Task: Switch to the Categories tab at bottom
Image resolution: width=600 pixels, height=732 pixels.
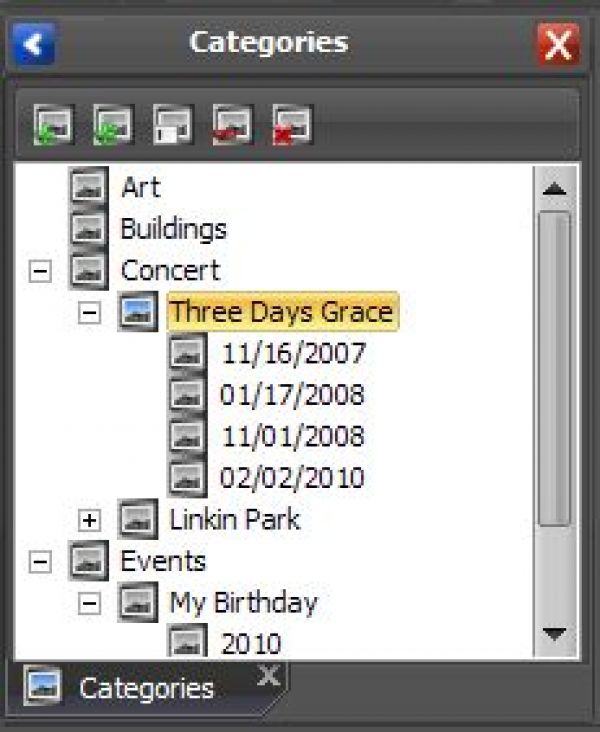Action: click(x=146, y=688)
